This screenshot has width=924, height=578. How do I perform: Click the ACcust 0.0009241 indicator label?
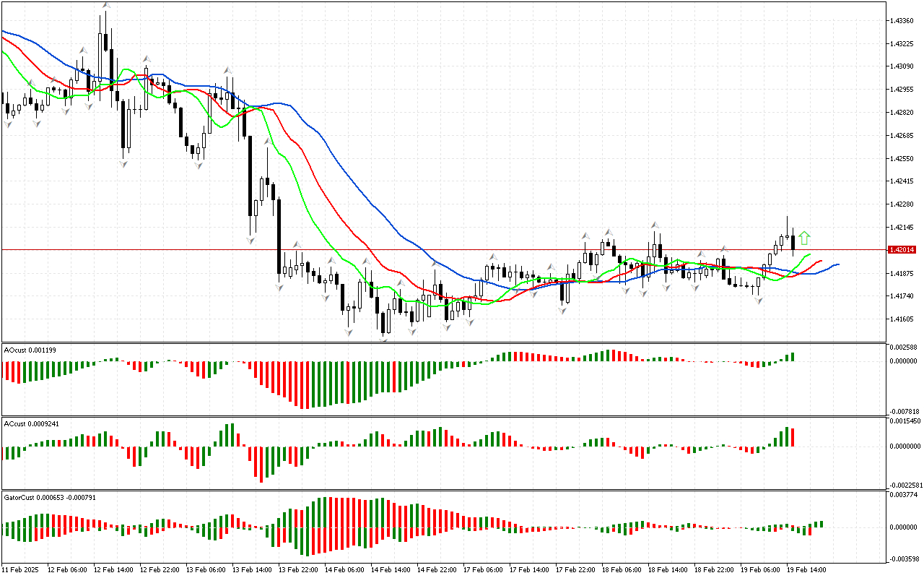(30, 423)
